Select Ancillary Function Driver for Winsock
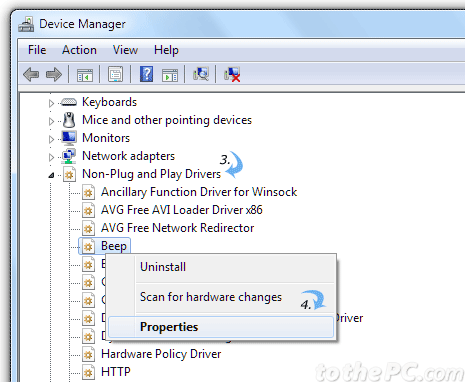Viewport: 465px width, 382px height. coord(199,192)
